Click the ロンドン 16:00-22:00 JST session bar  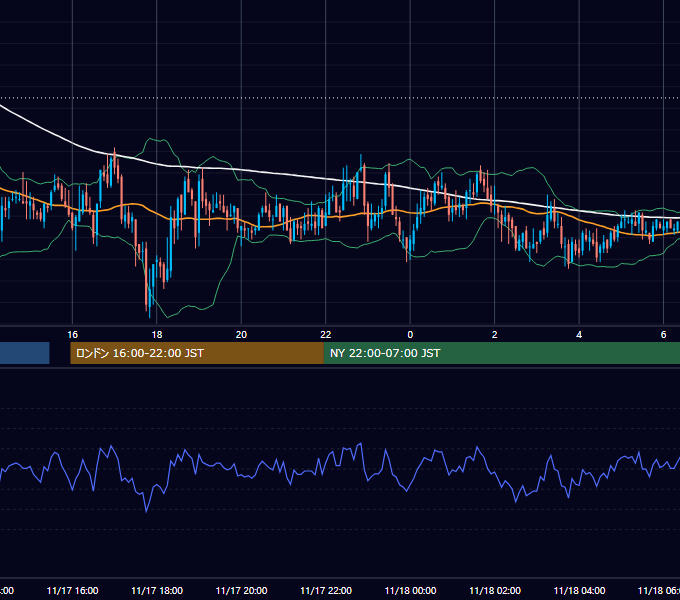(197, 353)
